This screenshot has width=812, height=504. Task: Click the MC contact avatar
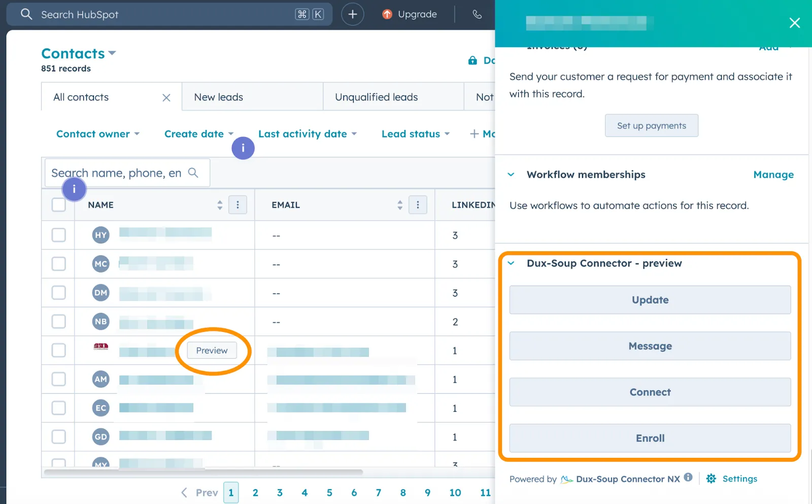coord(101,264)
